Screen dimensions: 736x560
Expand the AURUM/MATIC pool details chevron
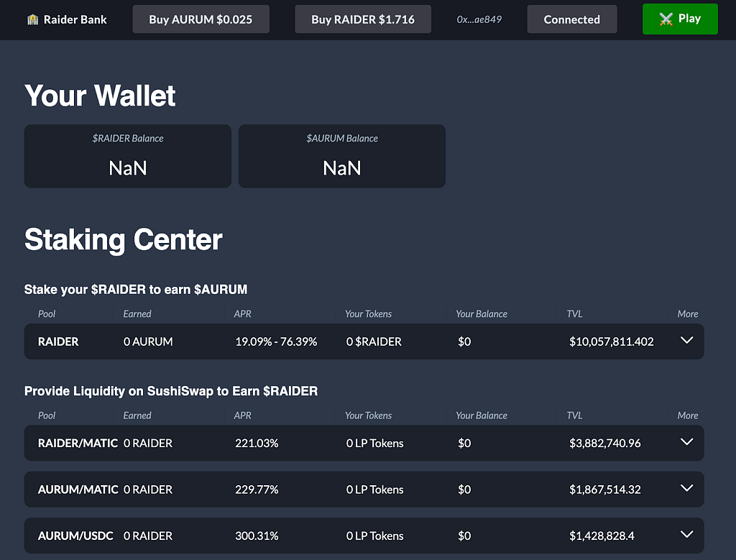(686, 488)
